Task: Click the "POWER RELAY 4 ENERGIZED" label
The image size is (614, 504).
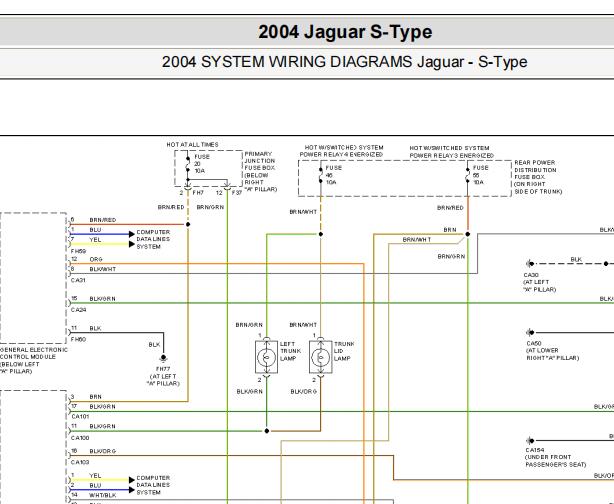Action: [341, 155]
